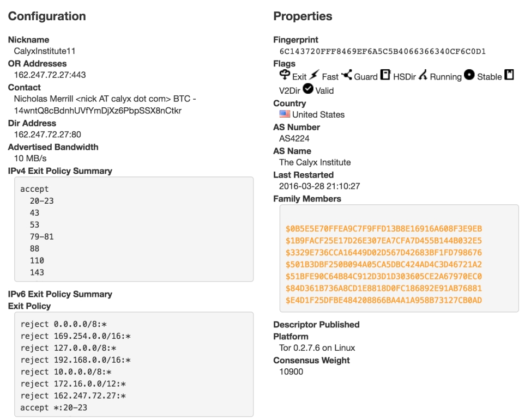This screenshot has width=525, height=420.
Task: Click the Exit flag icon
Action: click(285, 76)
